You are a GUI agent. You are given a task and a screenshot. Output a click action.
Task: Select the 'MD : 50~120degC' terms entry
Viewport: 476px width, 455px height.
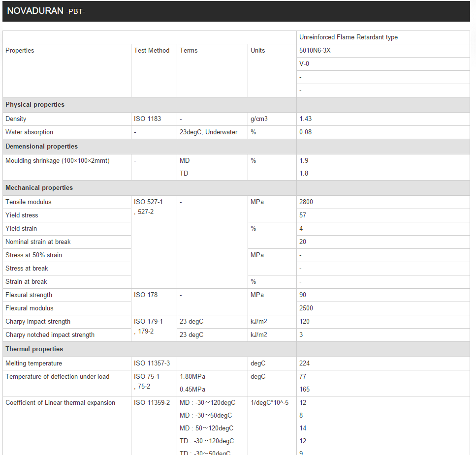coord(206,428)
